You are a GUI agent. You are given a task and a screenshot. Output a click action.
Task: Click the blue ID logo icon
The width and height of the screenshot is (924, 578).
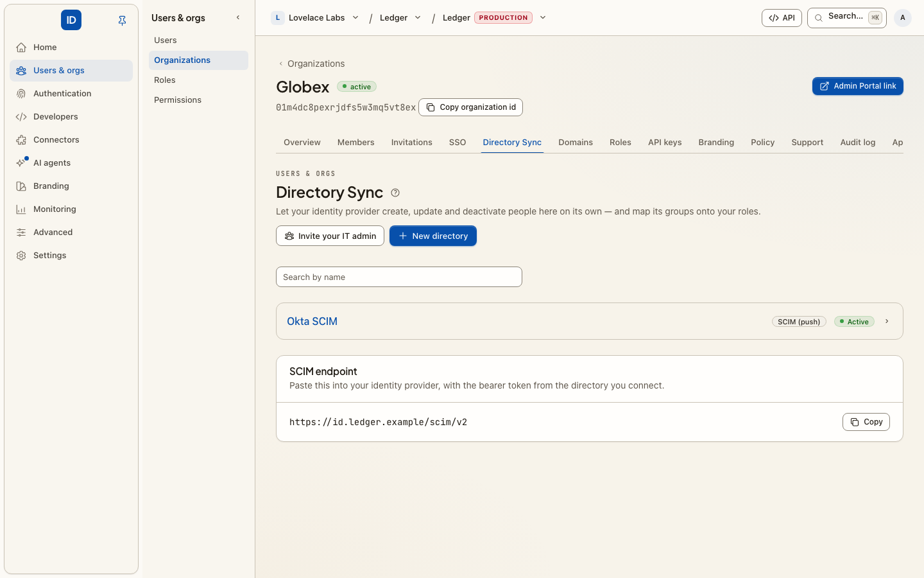tap(71, 20)
